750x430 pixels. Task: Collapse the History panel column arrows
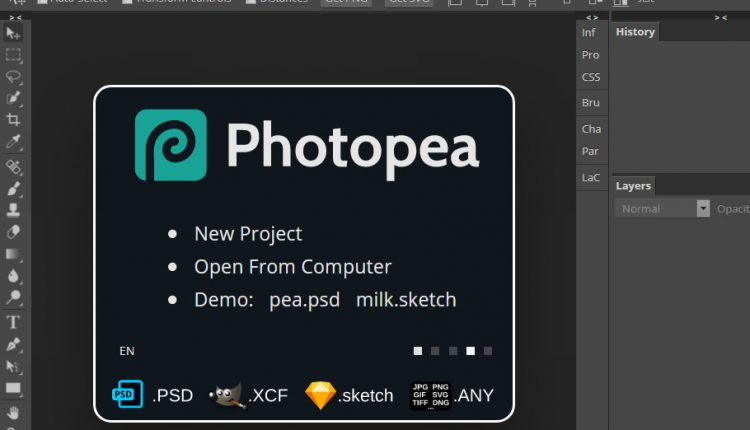click(720, 17)
